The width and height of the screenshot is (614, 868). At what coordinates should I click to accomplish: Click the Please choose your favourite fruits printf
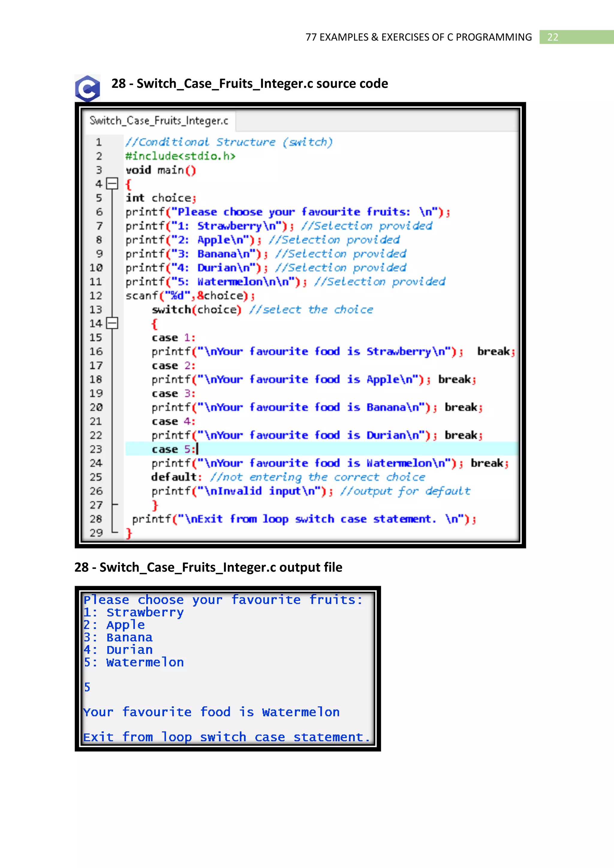288,212
